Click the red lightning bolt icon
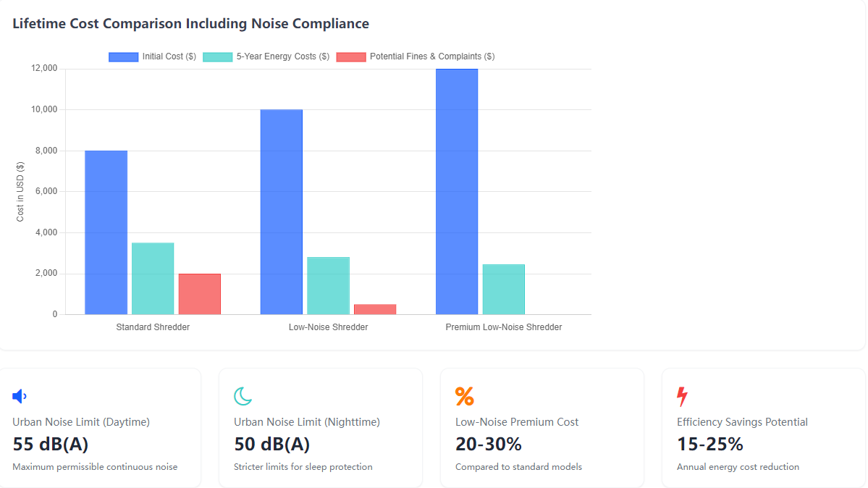868x488 pixels. point(682,396)
